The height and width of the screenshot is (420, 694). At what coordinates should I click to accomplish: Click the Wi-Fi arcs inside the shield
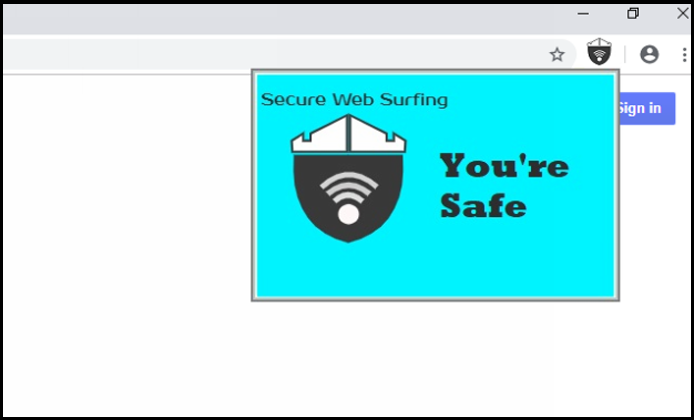point(349,188)
